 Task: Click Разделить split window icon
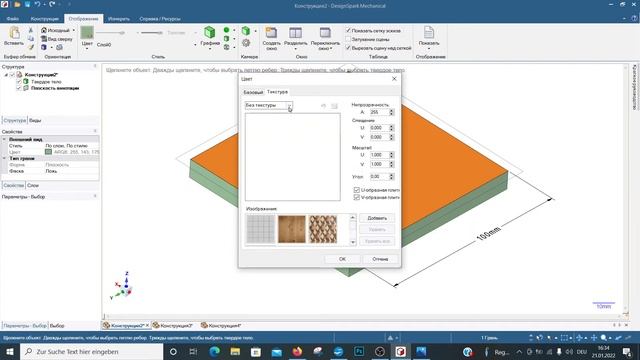click(x=295, y=33)
